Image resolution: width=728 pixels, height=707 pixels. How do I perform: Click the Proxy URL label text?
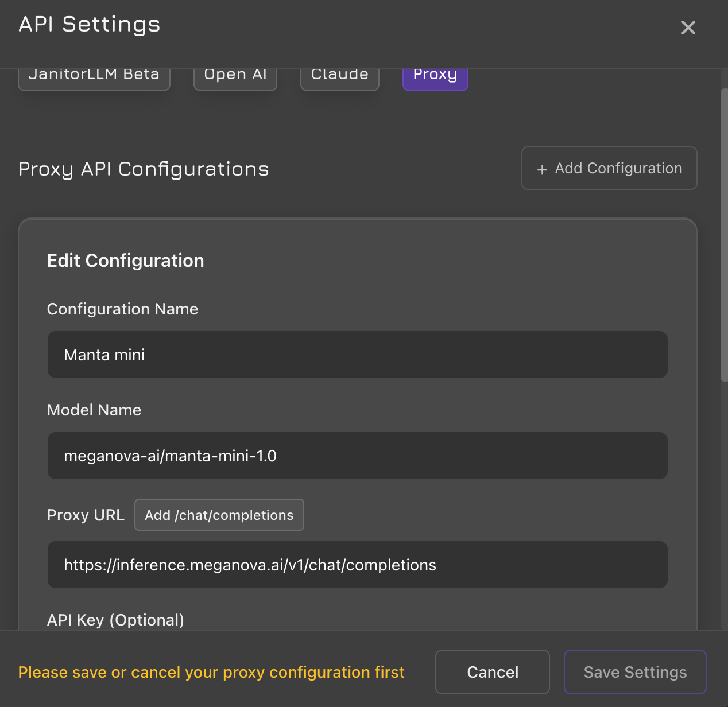pyautogui.click(x=86, y=515)
